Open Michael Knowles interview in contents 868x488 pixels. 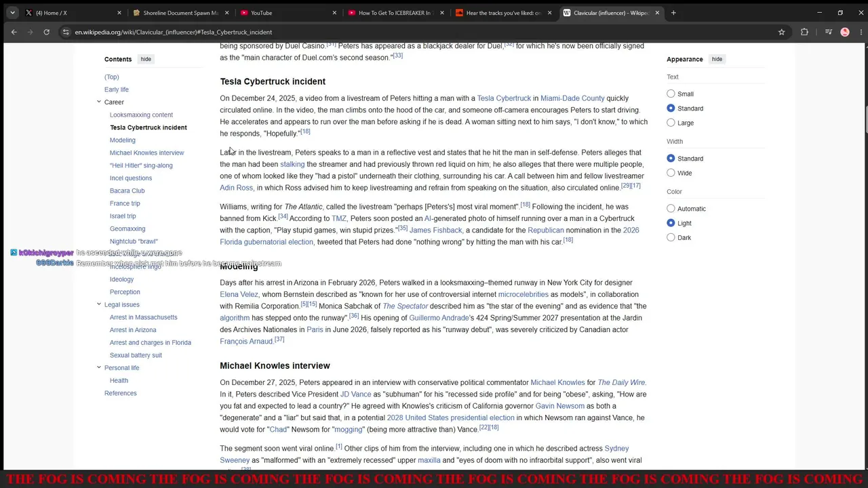(146, 152)
